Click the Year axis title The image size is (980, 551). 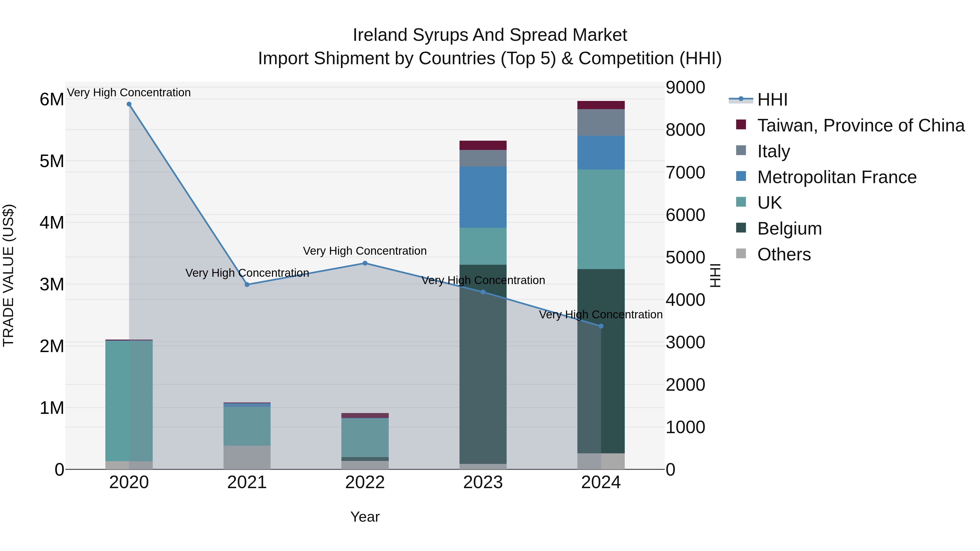(365, 517)
